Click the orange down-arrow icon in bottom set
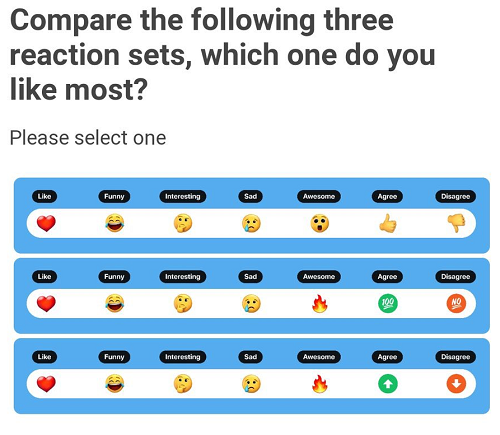 456,384
